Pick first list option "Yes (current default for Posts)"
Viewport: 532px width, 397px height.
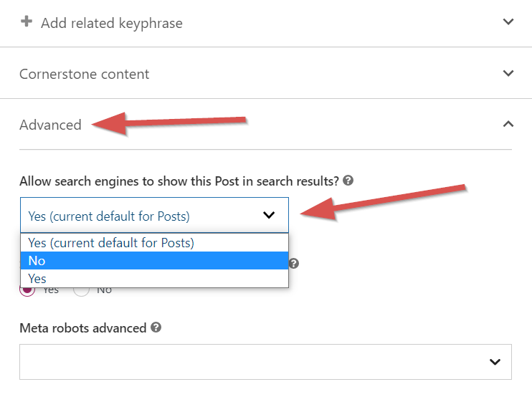154,243
